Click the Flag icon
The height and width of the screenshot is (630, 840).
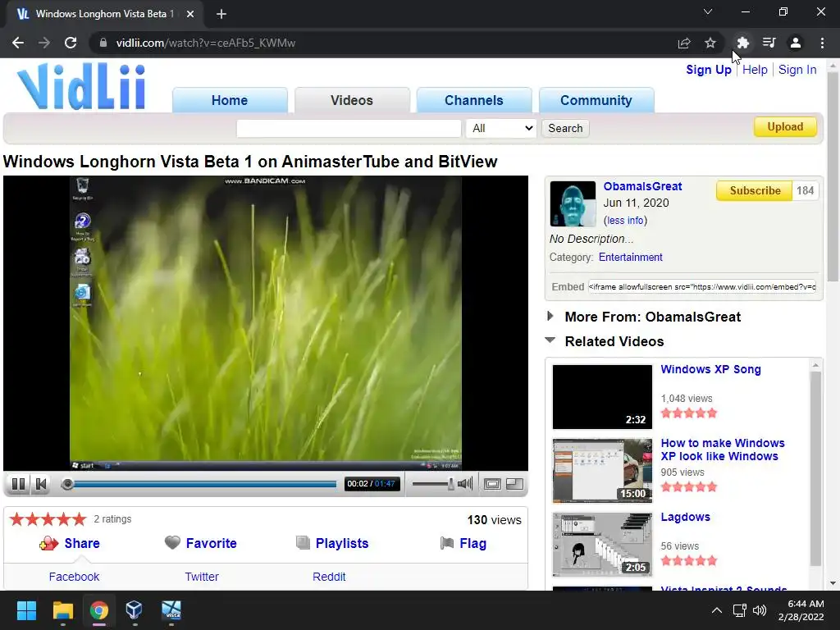pos(447,543)
